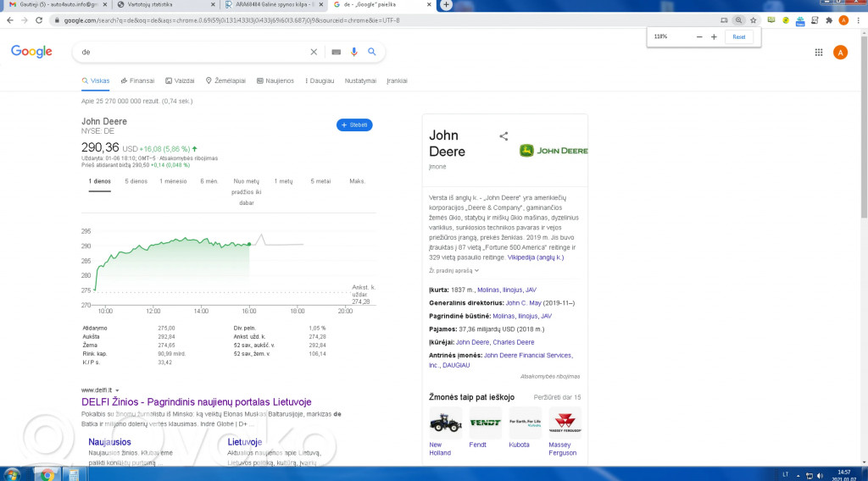Open the on-screen keyboard icon in search box
The width and height of the screenshot is (868, 481).
tap(337, 53)
